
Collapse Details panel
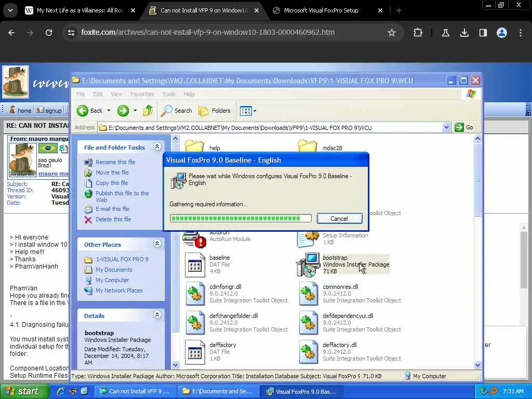pos(157,314)
